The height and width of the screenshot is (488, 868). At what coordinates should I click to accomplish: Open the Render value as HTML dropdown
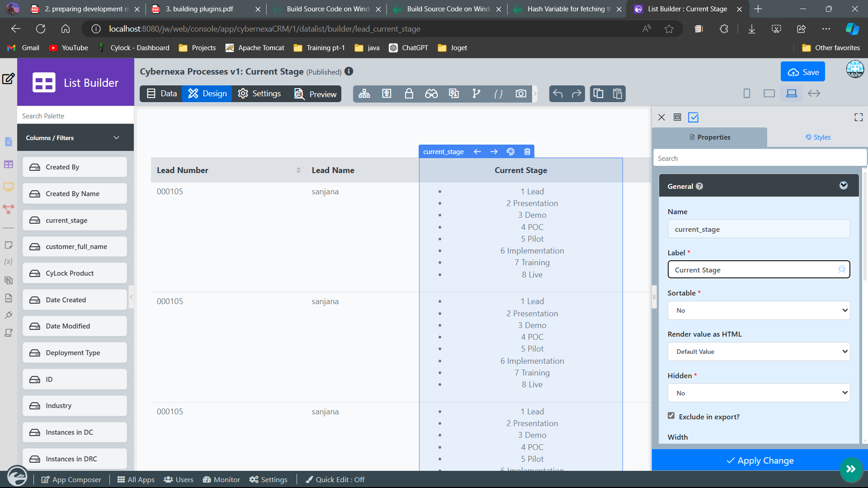point(759,352)
